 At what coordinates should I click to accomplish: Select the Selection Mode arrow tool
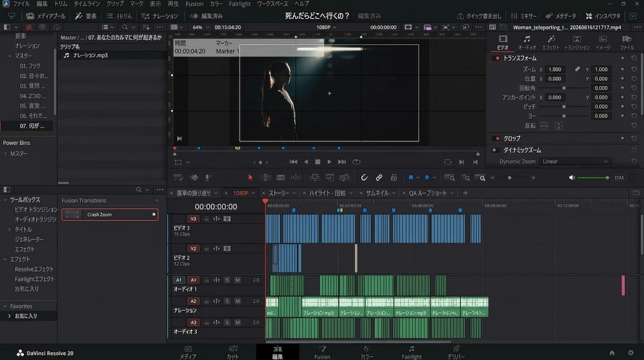(x=250, y=177)
